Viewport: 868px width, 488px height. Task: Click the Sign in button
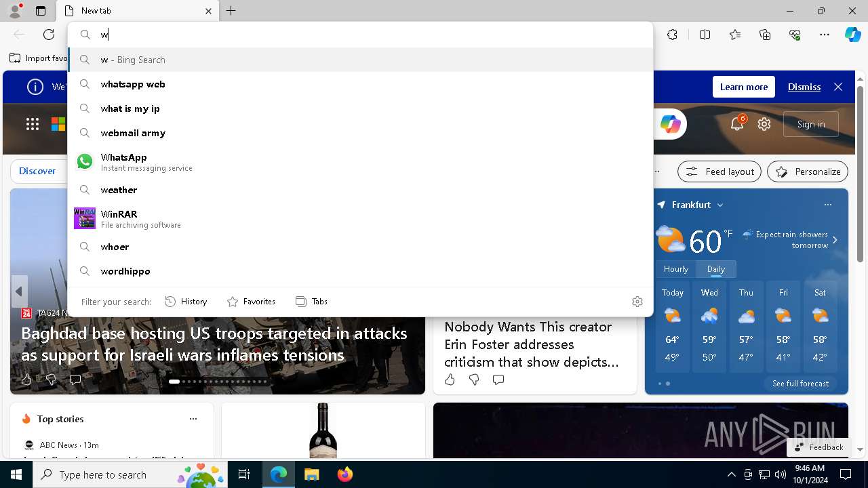pyautogui.click(x=811, y=124)
